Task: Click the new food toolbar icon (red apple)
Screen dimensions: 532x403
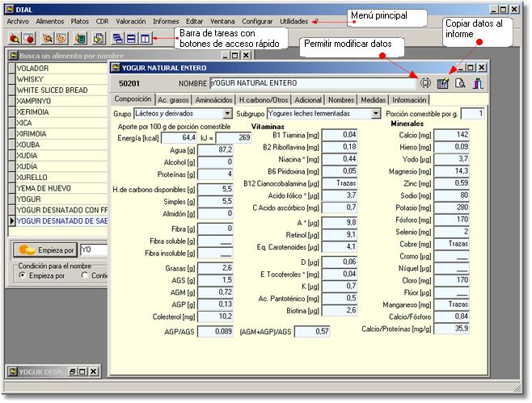Action: click(x=30, y=38)
